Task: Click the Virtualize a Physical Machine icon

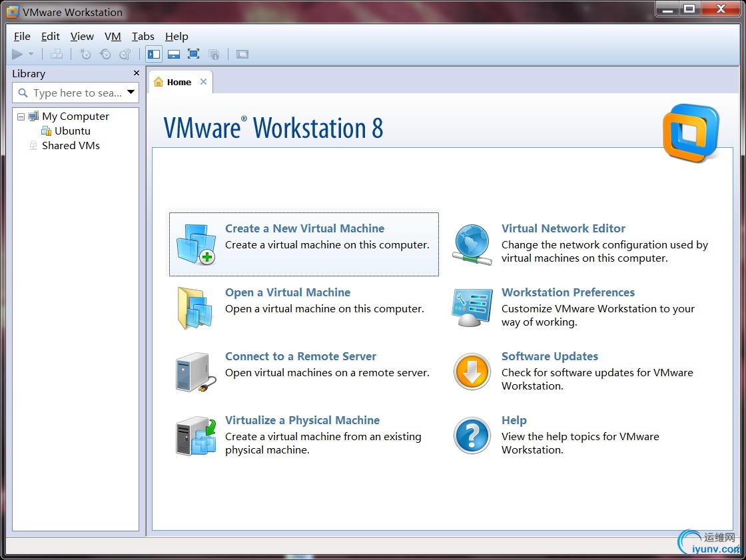Action: click(196, 436)
